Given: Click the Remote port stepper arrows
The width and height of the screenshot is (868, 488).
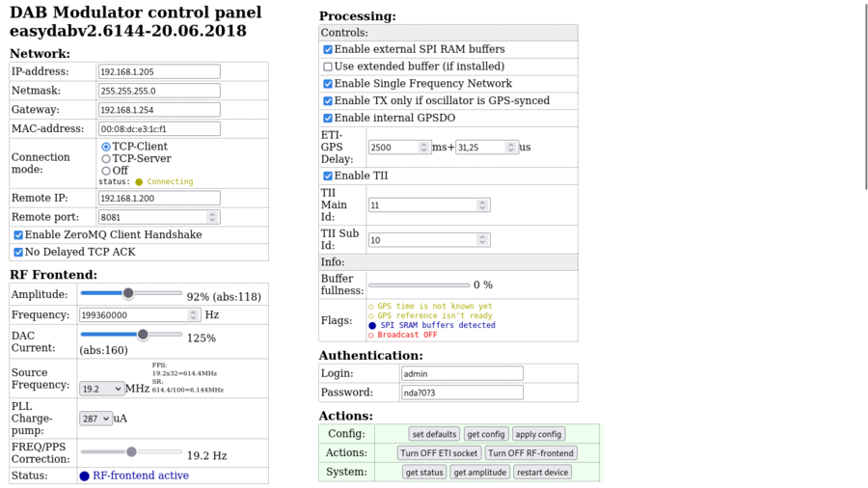Looking at the screenshot, I should [212, 217].
